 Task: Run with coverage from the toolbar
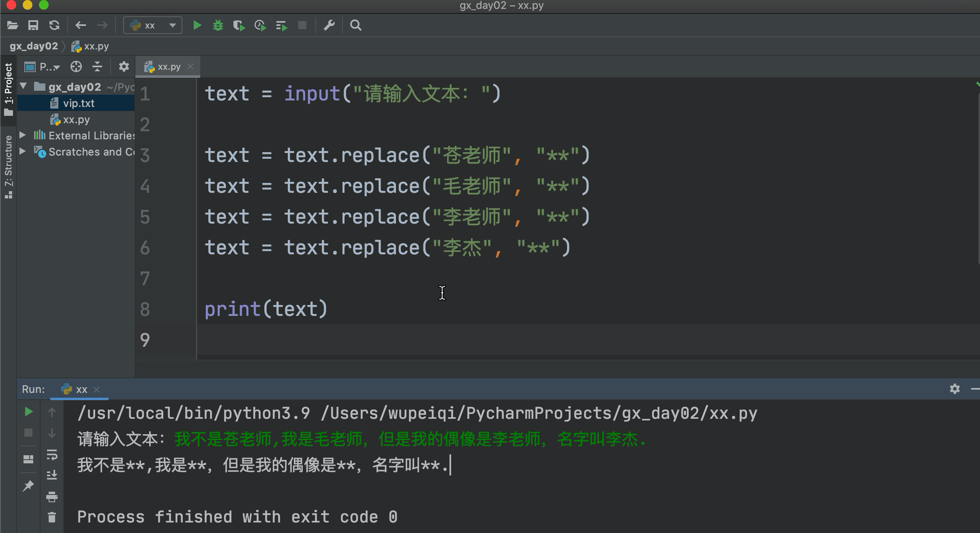pyautogui.click(x=239, y=26)
